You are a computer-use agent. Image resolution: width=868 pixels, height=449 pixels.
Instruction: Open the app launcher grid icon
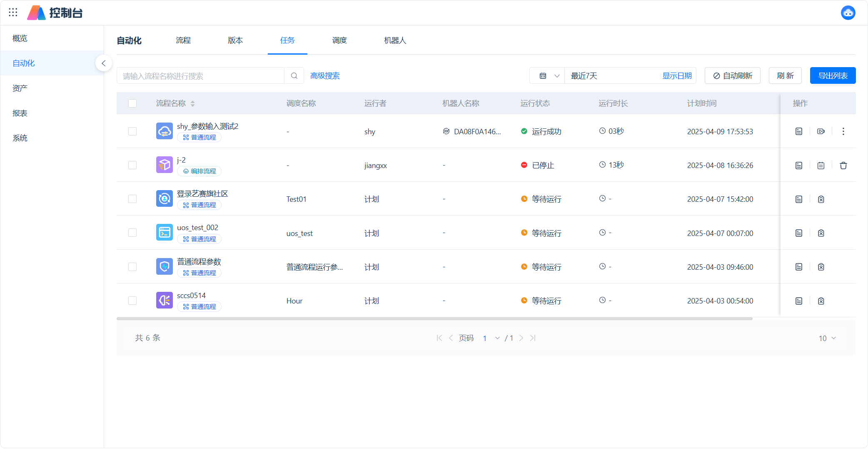tap(13, 13)
